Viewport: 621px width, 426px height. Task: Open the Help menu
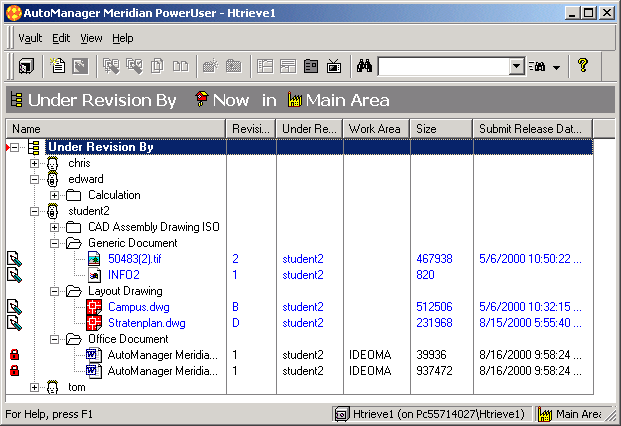tap(123, 38)
